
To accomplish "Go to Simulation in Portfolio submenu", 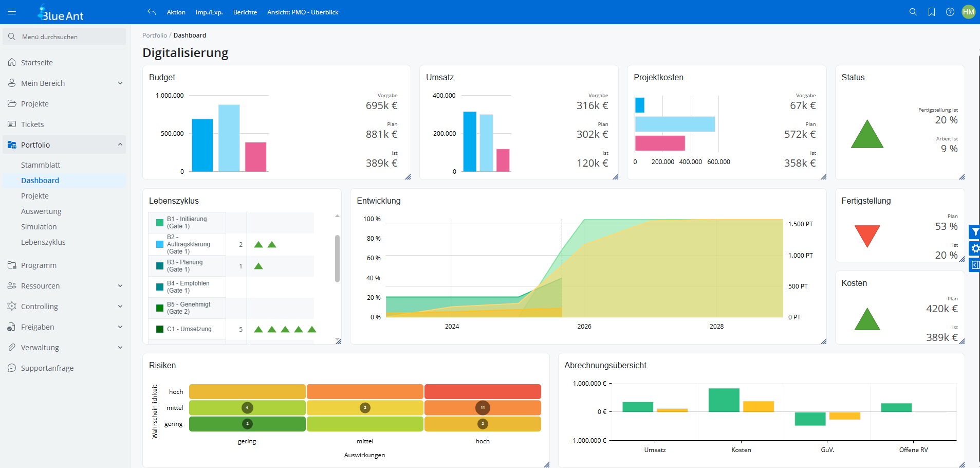I will [x=39, y=227].
